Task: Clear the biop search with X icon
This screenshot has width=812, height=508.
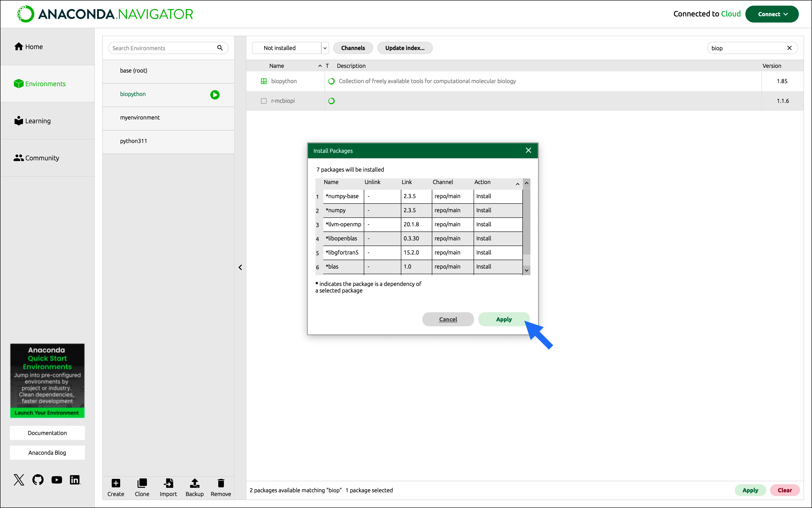Action: (x=789, y=48)
